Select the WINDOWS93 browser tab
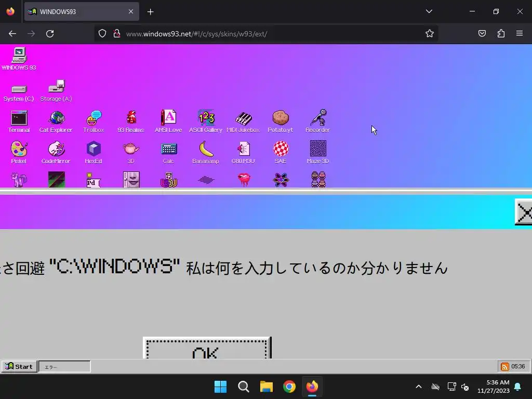The width and height of the screenshot is (532, 399). tap(82, 11)
